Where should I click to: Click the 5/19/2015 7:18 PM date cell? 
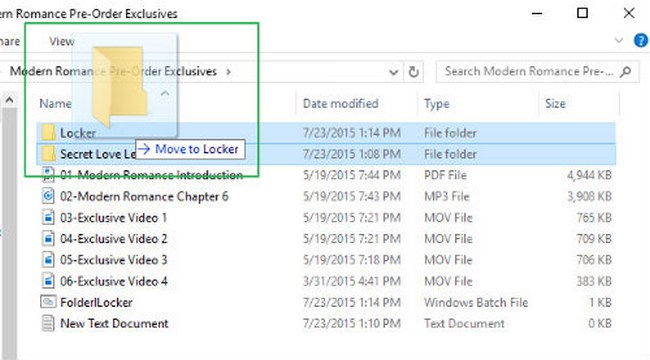352,260
